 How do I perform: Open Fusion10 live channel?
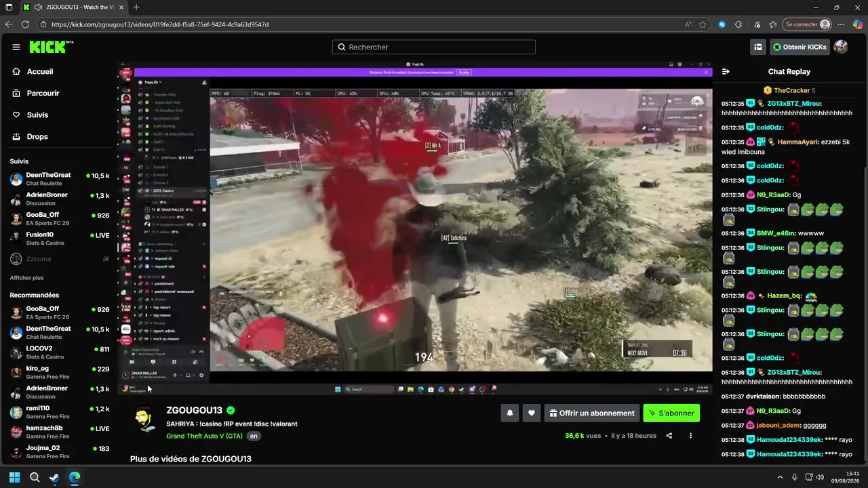click(60, 239)
